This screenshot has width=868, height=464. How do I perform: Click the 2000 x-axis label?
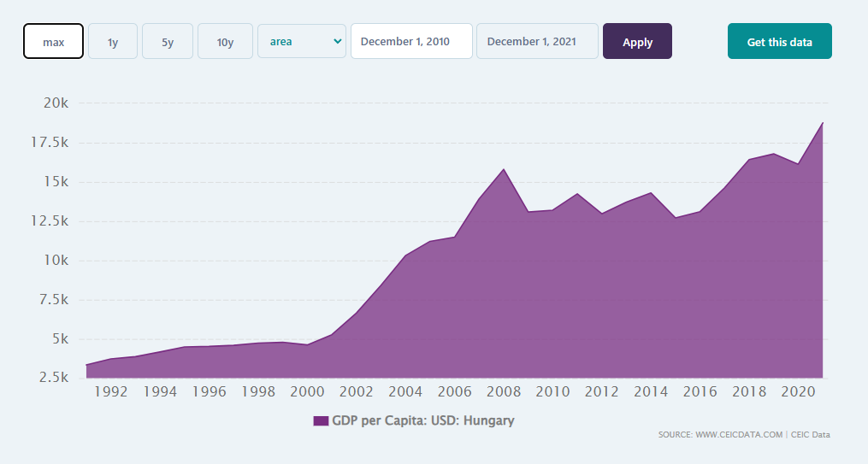(307, 391)
